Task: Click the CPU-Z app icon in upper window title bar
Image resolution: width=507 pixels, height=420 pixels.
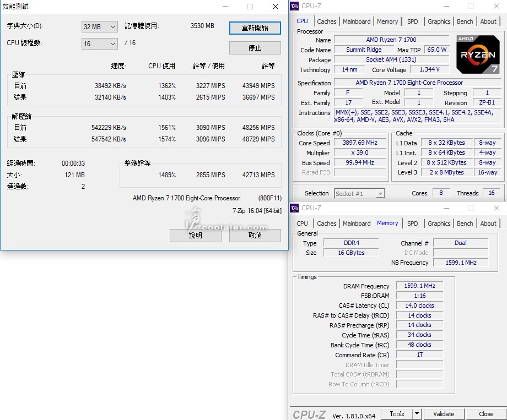Action: pos(294,6)
